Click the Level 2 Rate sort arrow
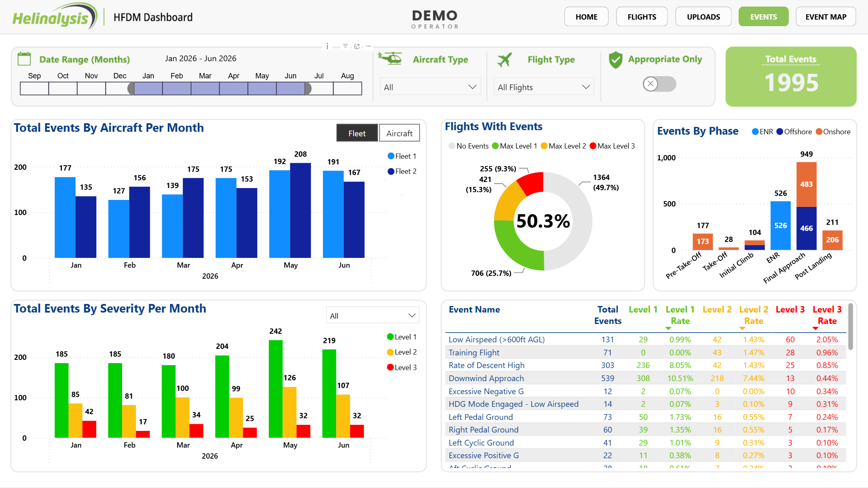 (742, 328)
